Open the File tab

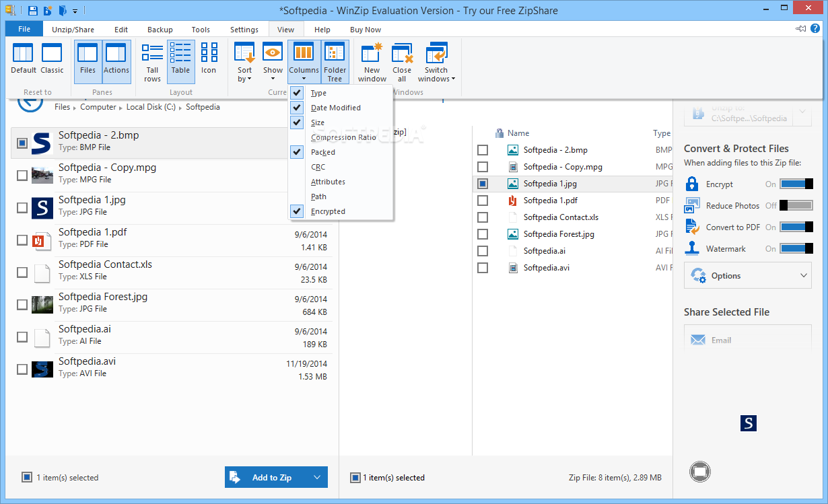pos(24,29)
